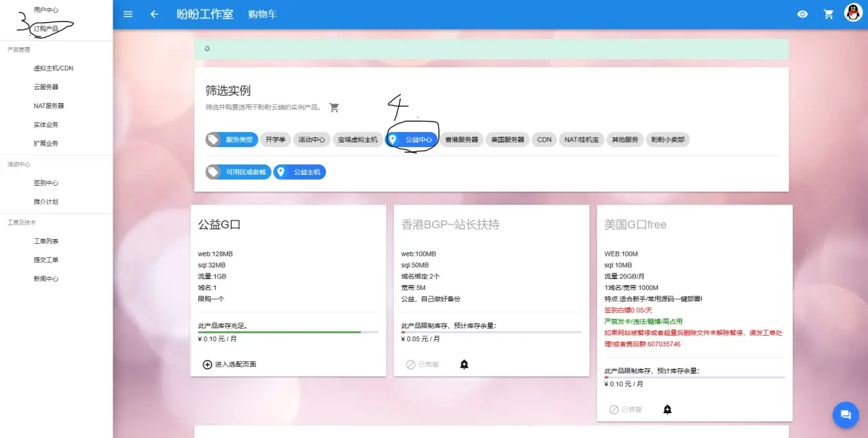Click the 香港BGP~站长扶持 card title
The image size is (868, 438).
[x=451, y=225]
